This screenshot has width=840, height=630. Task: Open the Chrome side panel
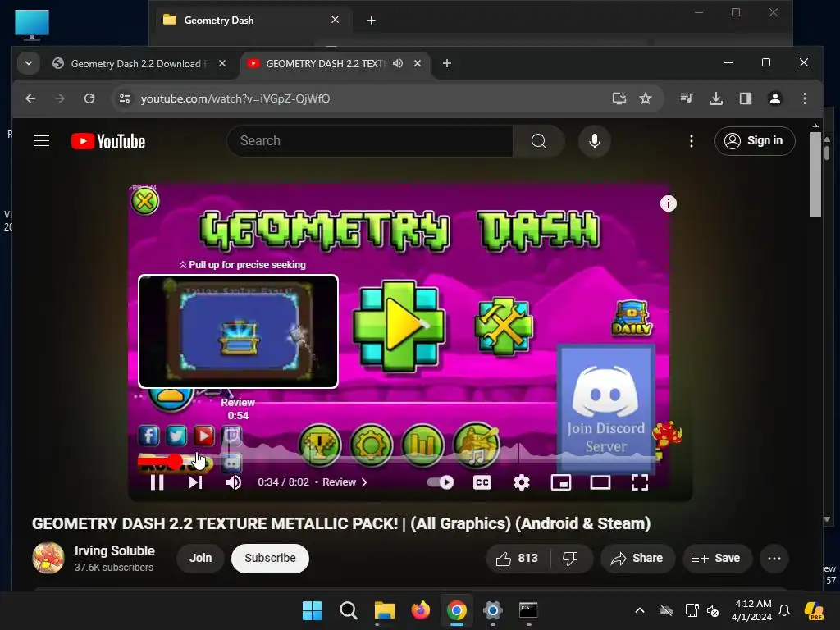pyautogui.click(x=745, y=98)
